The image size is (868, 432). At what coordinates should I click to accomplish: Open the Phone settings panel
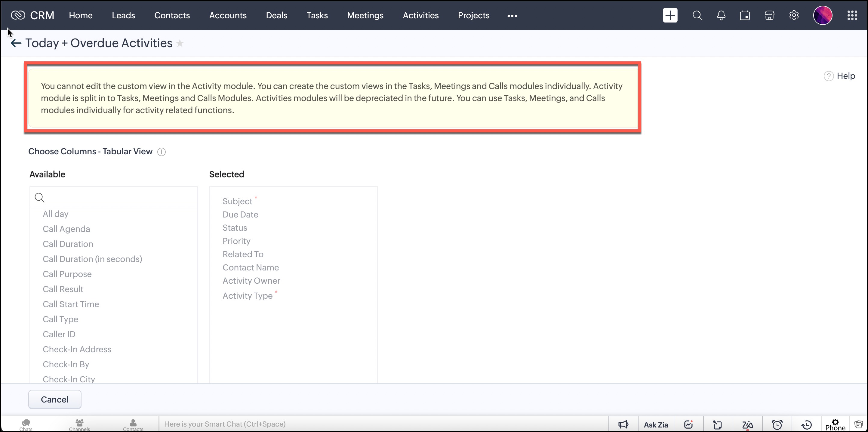[835, 424]
